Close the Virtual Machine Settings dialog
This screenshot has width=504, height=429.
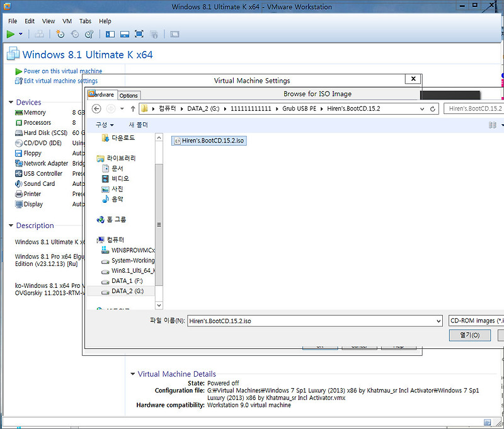click(x=413, y=79)
